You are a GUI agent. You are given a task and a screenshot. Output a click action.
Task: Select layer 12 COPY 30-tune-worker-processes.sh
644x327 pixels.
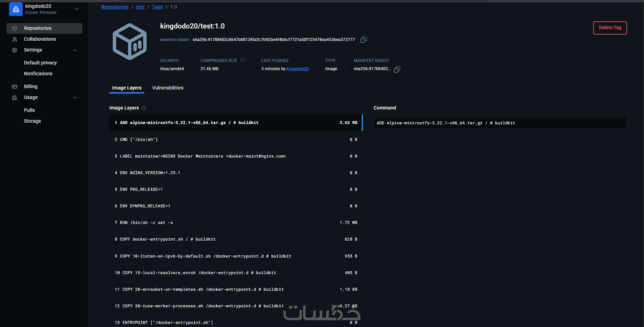click(236, 306)
